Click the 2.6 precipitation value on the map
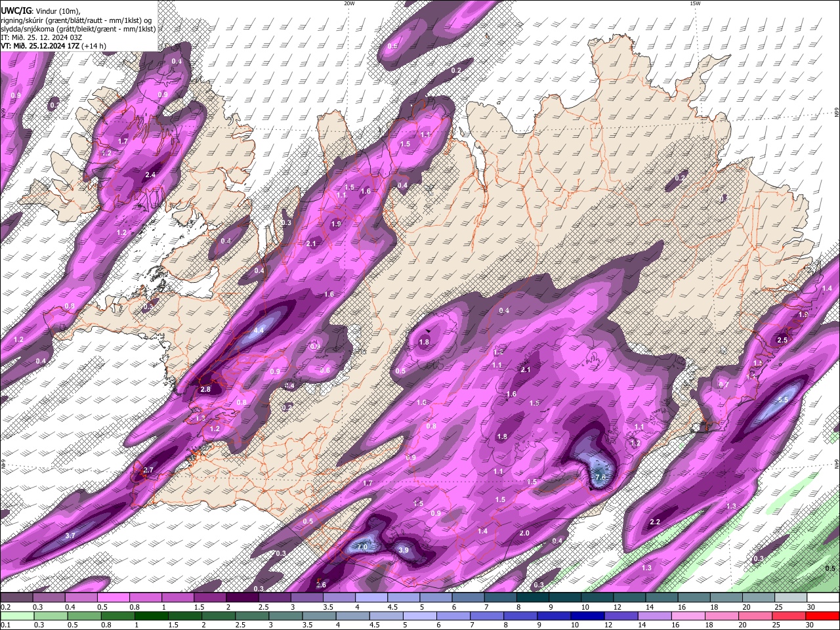 [321, 585]
